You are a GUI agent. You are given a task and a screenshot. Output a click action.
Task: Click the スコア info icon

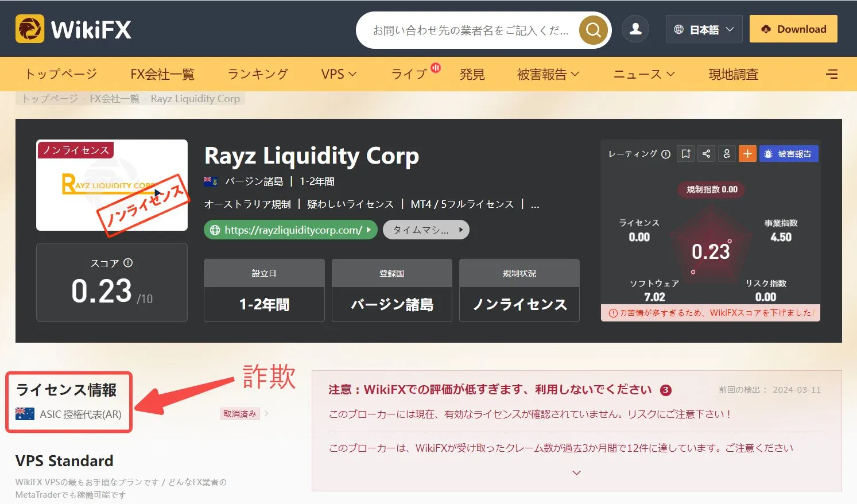[x=128, y=263]
